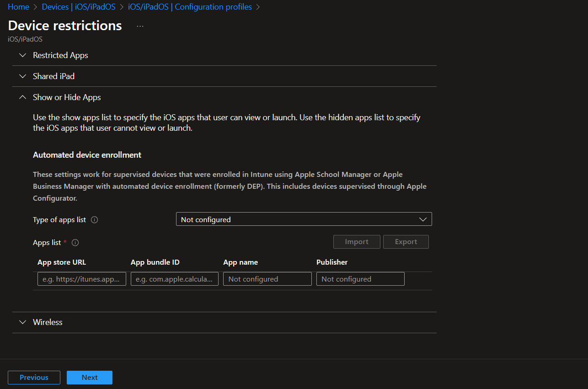The width and height of the screenshot is (588, 389).
Task: Click the App bundle ID input field
Action: pyautogui.click(x=174, y=278)
